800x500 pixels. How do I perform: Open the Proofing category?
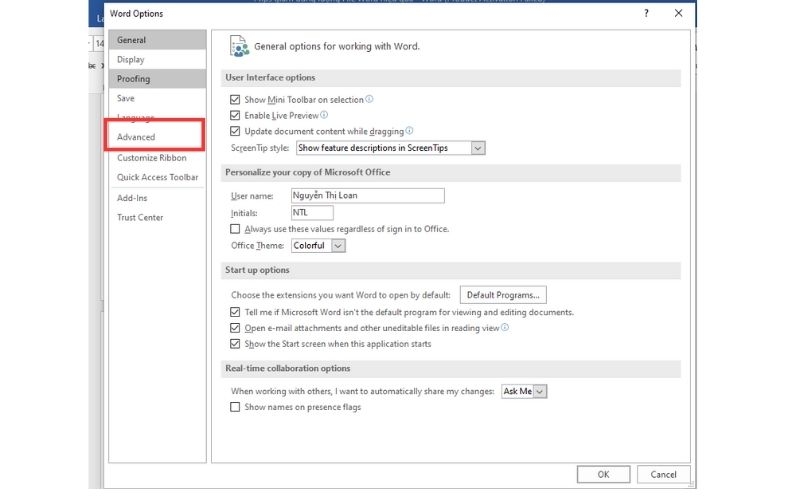(x=157, y=79)
